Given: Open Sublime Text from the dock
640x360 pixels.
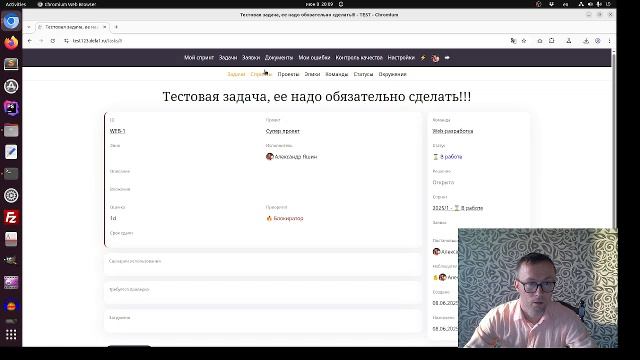Looking at the screenshot, I should 11,64.
